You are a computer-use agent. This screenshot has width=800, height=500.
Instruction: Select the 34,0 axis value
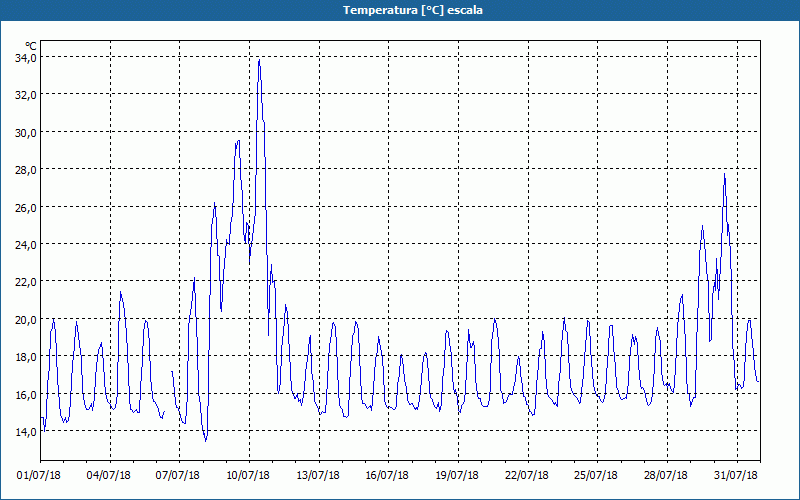25,57
